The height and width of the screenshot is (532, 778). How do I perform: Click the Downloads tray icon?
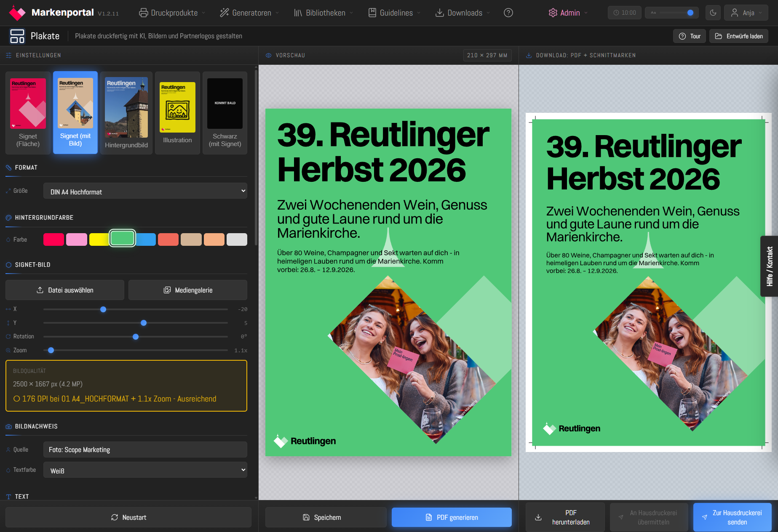tap(440, 13)
